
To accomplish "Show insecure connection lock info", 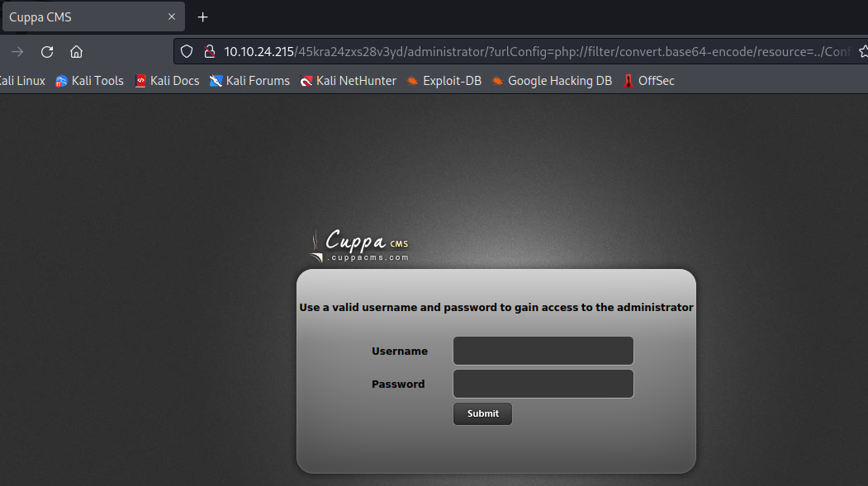I will click(x=210, y=51).
